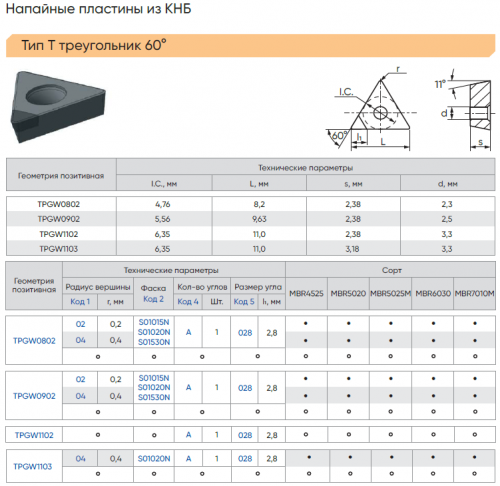Click the MBR6030 grade column header
Image resolution: width=500 pixels, height=486 pixels.
click(433, 294)
